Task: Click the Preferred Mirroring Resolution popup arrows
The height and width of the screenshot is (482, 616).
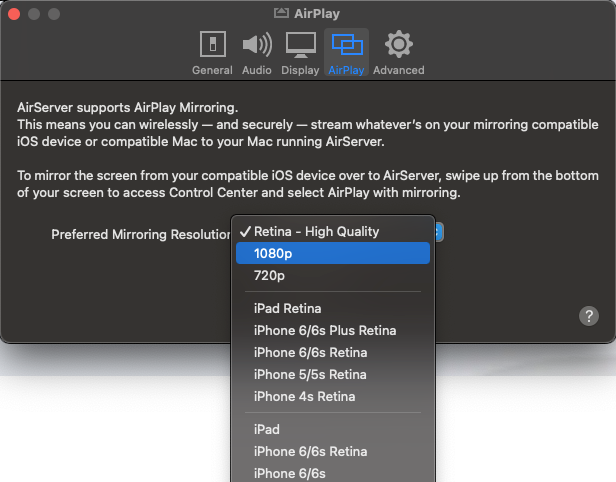Action: point(440,232)
